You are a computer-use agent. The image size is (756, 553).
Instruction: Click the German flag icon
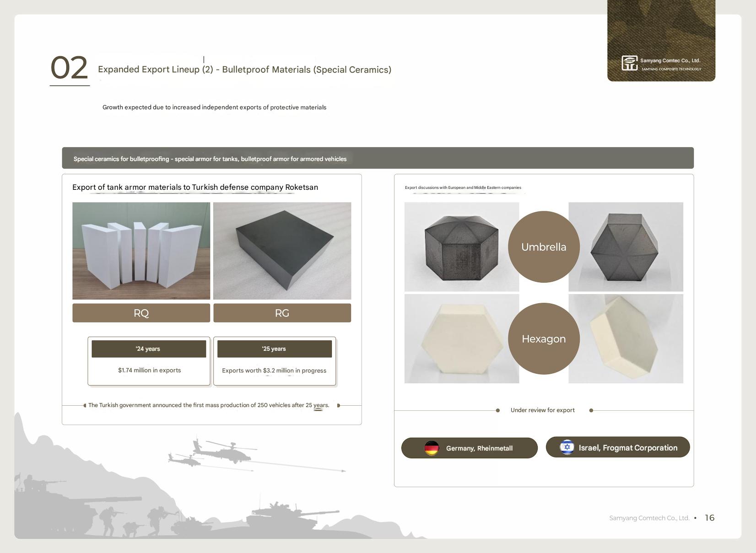click(432, 448)
